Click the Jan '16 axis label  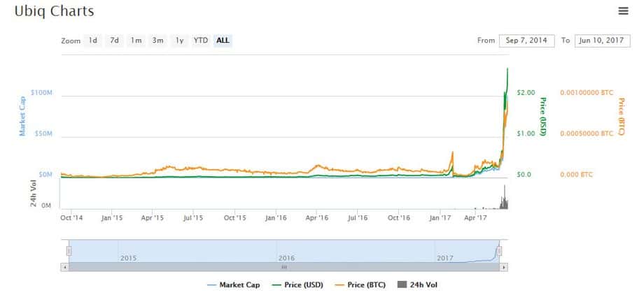276,218
